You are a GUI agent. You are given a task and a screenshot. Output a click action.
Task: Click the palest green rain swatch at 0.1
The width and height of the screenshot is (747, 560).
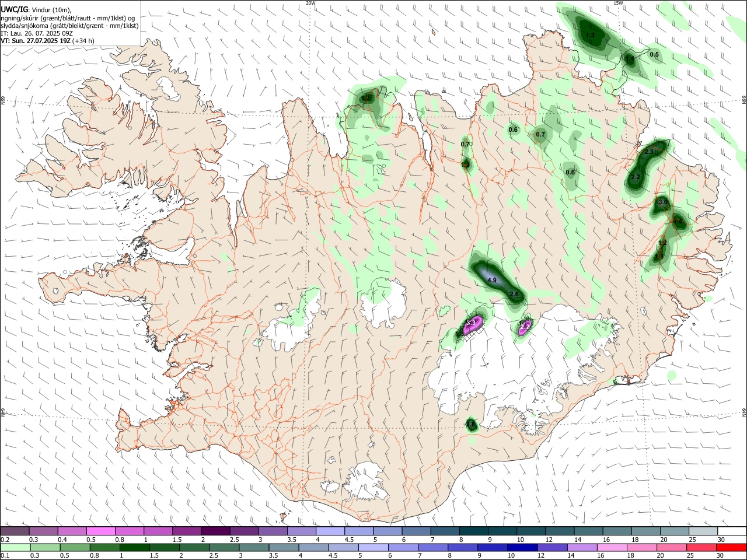[15, 547]
